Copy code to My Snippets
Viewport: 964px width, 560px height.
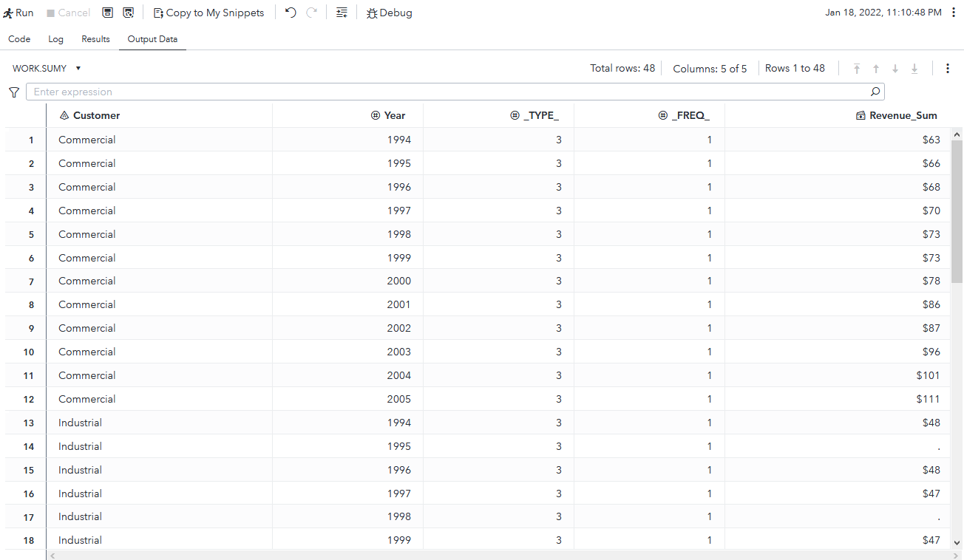[208, 12]
